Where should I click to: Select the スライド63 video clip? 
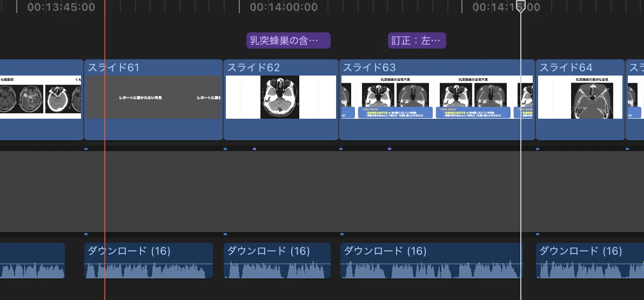437,100
